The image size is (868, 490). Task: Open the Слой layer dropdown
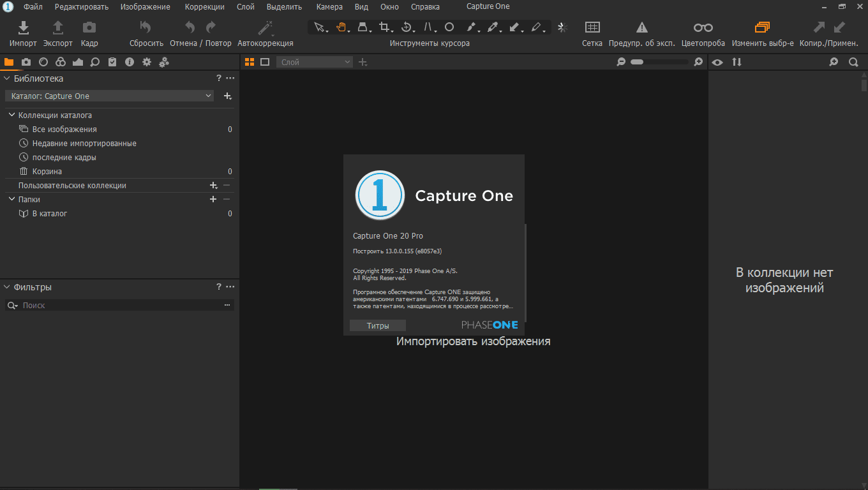(315, 62)
